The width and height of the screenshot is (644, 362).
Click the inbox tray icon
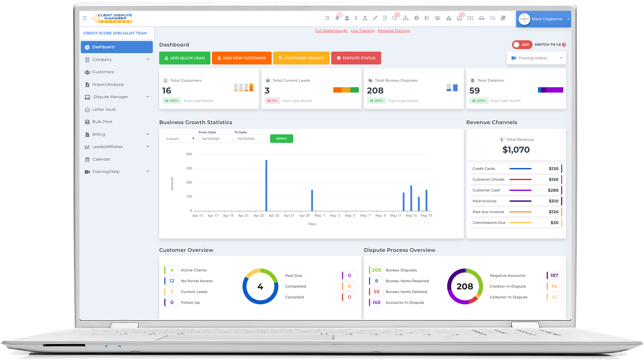pos(481,18)
